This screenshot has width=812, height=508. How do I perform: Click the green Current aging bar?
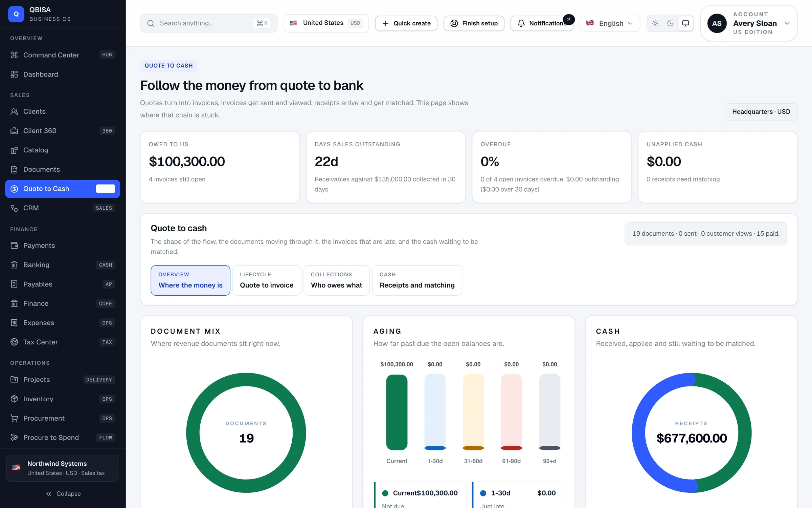[397, 412]
